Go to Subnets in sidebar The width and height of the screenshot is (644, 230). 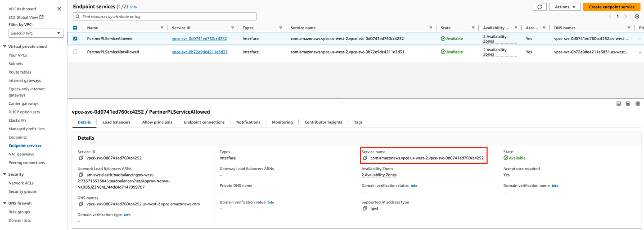pyautogui.click(x=16, y=64)
